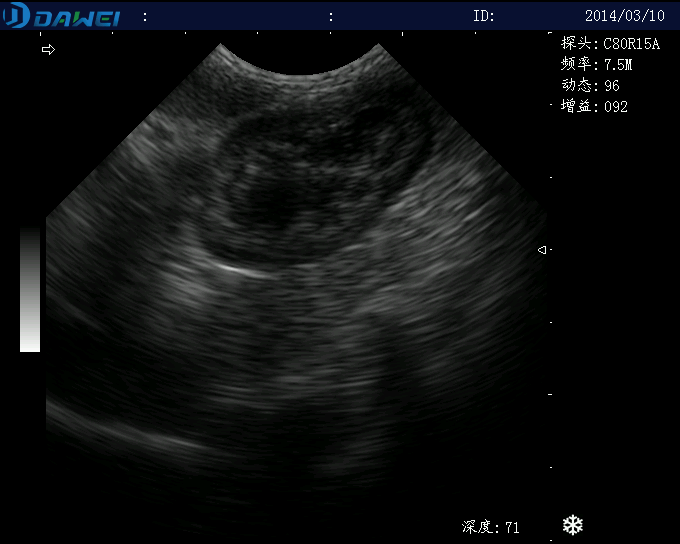Click the curved transducer edge at image top
This screenshot has height=544, width=680.
pos(299,67)
